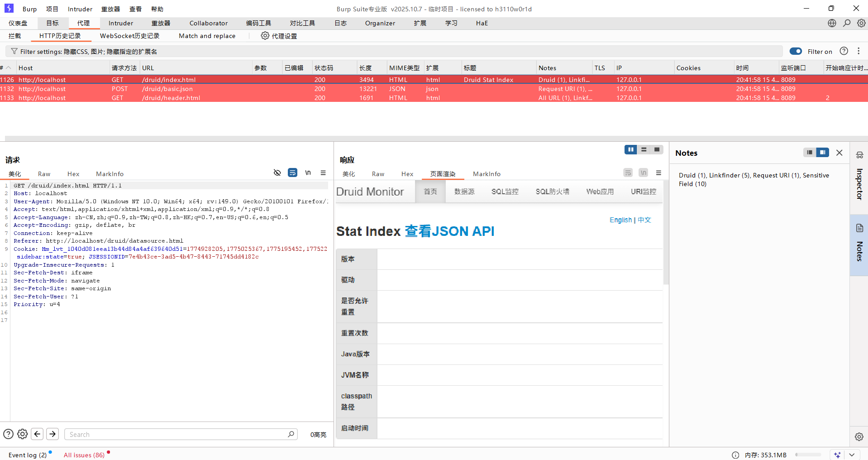Click request search help icon

click(x=8, y=434)
